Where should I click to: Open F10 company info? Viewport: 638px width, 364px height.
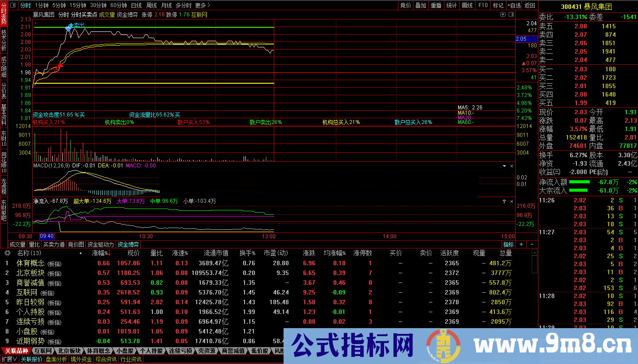[x=483, y=5]
